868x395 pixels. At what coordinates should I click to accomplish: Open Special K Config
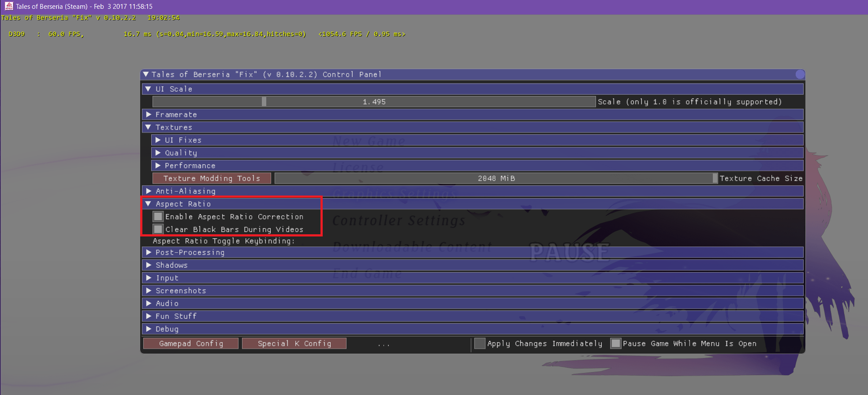(294, 343)
